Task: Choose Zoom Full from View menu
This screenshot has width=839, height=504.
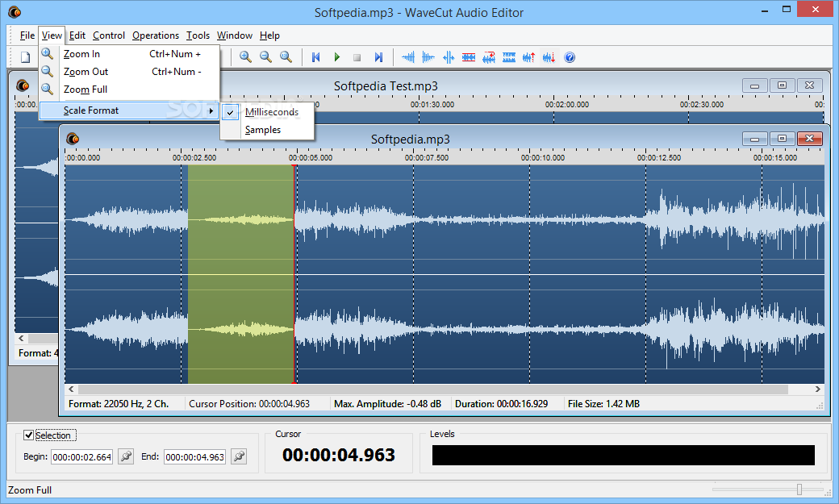Action: 129,90
